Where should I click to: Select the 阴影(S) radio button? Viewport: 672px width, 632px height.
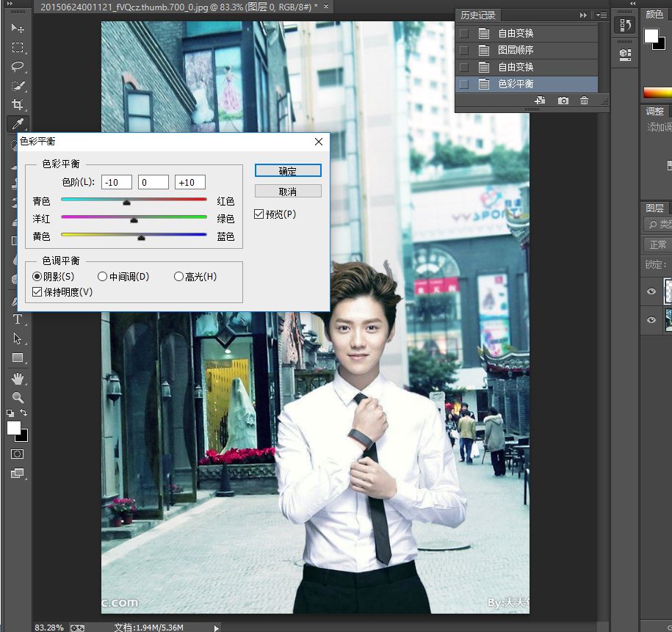(37, 277)
